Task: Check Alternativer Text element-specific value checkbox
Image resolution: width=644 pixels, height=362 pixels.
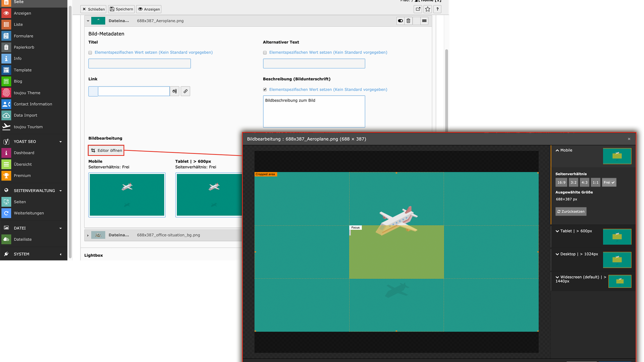Action: click(265, 53)
